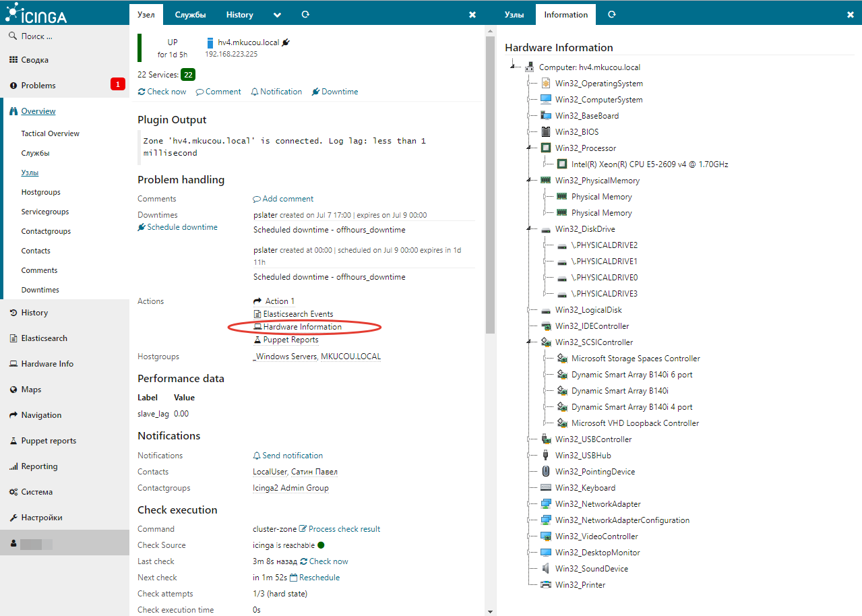This screenshot has width=862, height=616.
Task: Click the Icinga logo
Action: click(36, 13)
